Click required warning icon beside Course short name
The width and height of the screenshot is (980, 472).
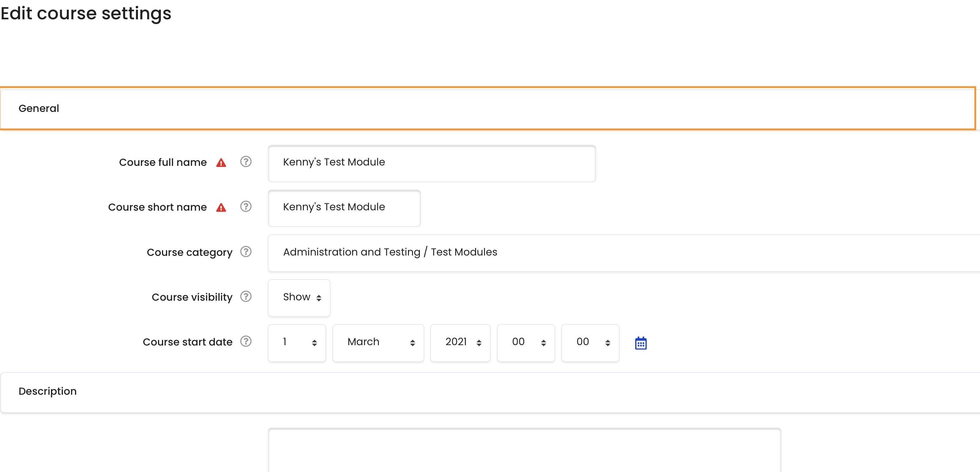(221, 207)
